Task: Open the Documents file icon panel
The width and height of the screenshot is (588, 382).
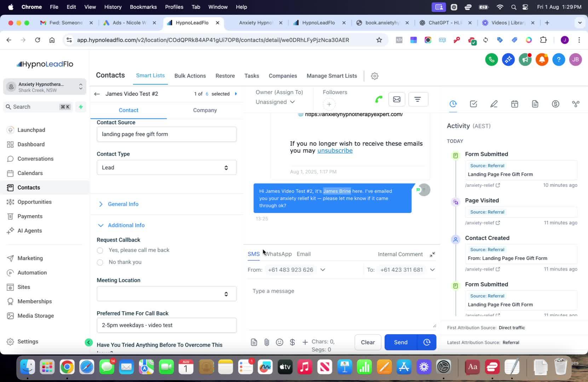Action: click(535, 104)
